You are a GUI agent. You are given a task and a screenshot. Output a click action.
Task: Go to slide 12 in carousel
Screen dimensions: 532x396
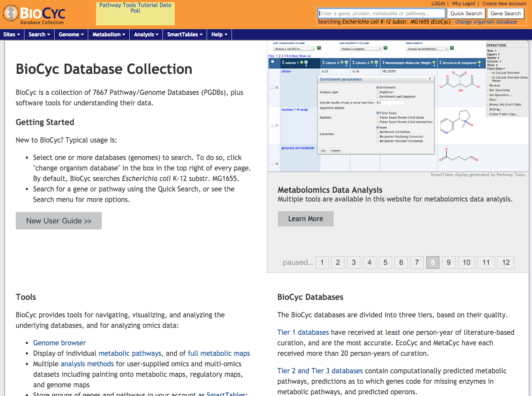coord(506,262)
